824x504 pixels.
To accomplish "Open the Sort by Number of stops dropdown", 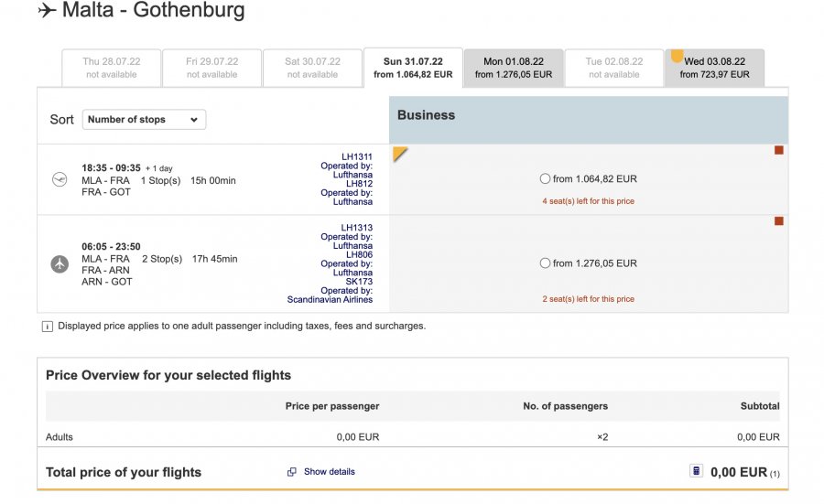I will 144,120.
